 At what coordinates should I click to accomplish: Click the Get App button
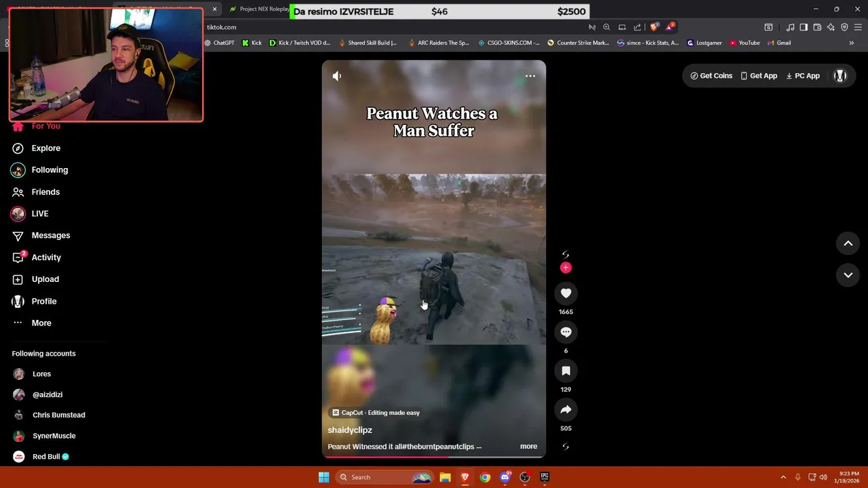tap(759, 76)
